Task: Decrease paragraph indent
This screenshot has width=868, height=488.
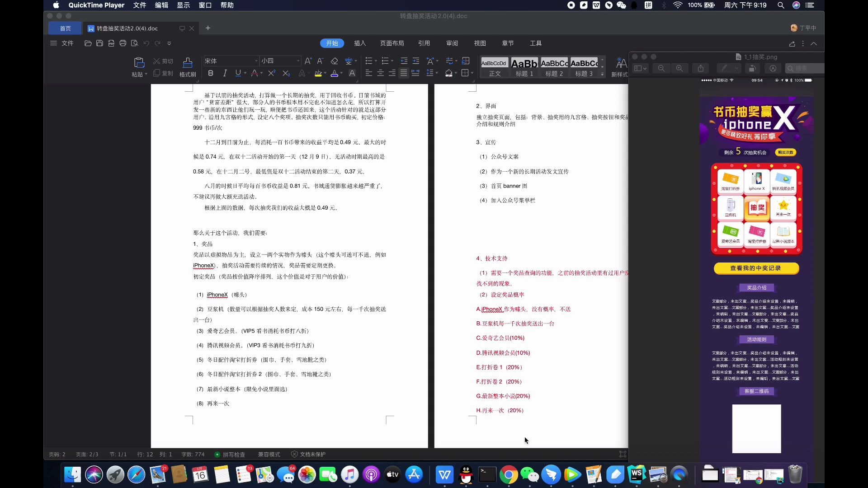Action: tap(404, 61)
